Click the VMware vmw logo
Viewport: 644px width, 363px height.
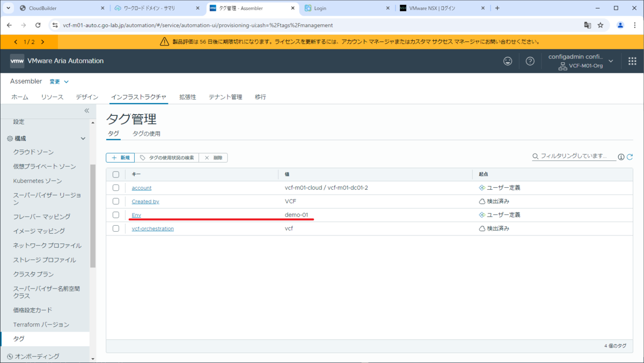point(17,61)
